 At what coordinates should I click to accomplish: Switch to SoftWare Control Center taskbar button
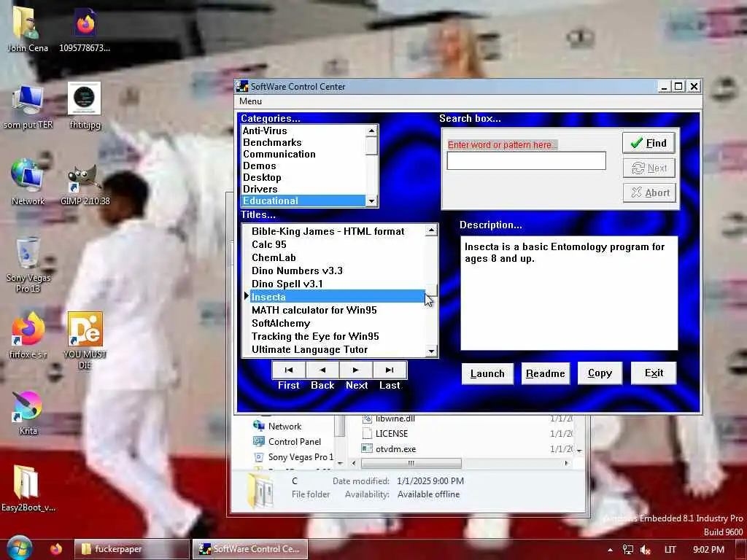pyautogui.click(x=250, y=549)
